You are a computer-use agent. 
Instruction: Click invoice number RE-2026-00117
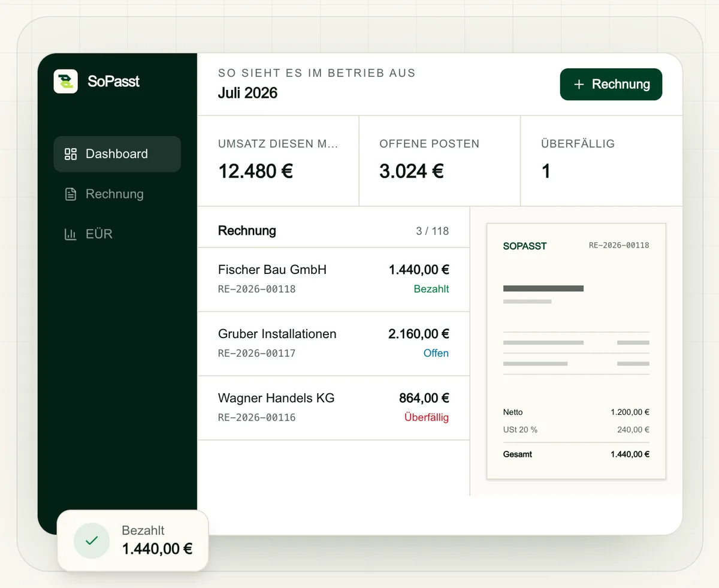pos(257,353)
